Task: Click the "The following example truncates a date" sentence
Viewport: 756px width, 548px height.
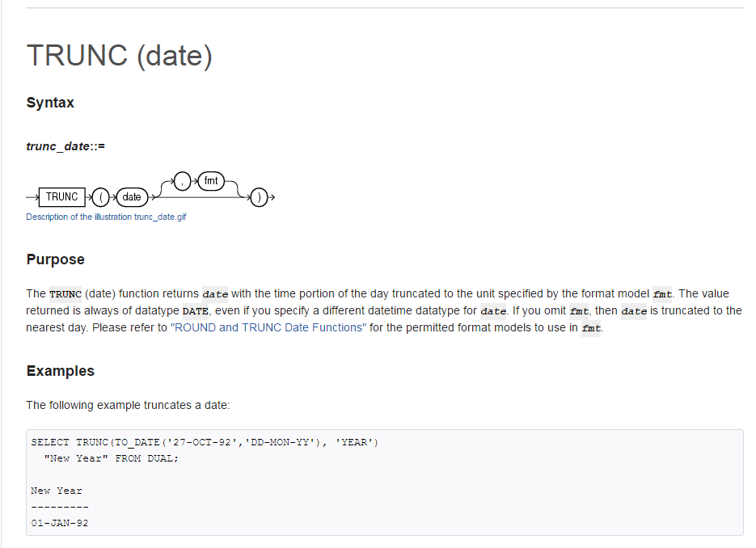Action: coord(128,405)
